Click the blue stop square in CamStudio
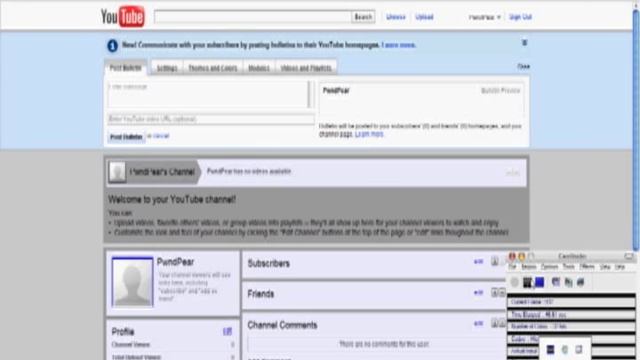The image size is (640, 360). tap(540, 282)
